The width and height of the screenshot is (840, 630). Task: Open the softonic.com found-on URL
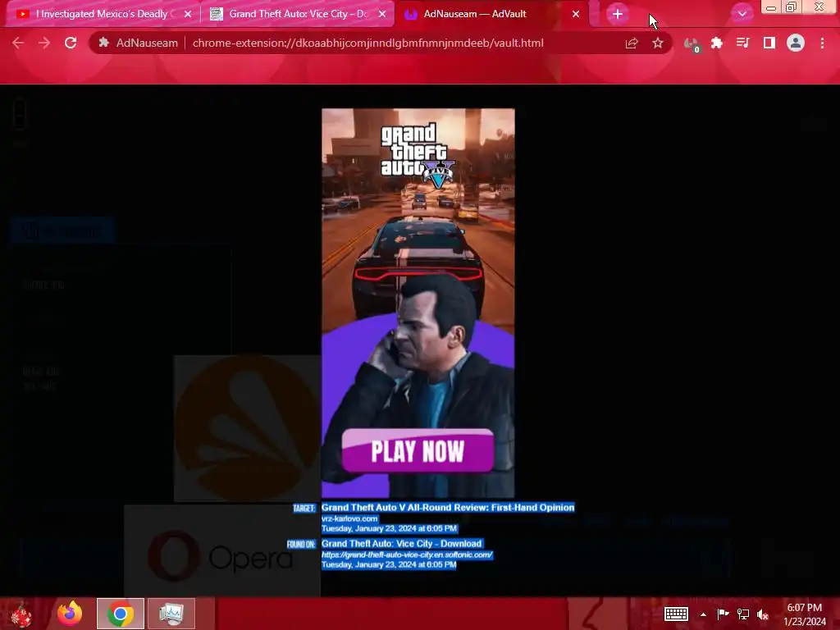click(x=407, y=555)
